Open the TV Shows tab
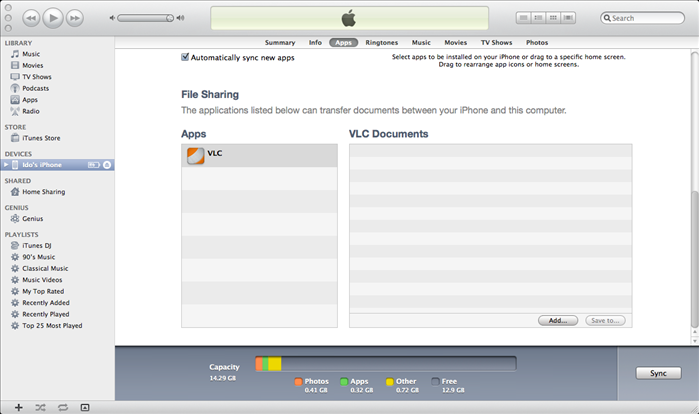The height and width of the screenshot is (414, 699). point(497,42)
